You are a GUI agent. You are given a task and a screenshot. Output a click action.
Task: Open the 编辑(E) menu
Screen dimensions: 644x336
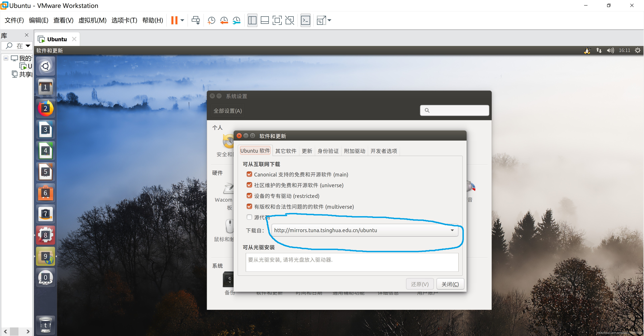[39, 20]
